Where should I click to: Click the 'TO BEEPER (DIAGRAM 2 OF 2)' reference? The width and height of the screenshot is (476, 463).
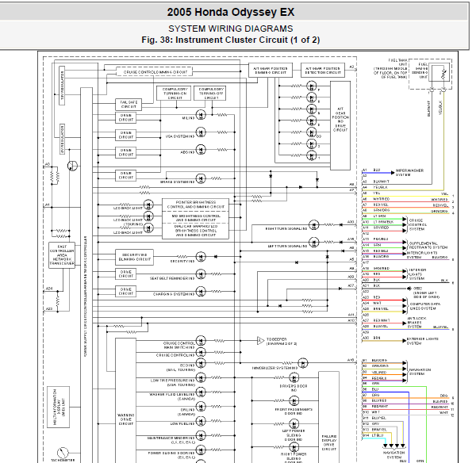point(281,342)
